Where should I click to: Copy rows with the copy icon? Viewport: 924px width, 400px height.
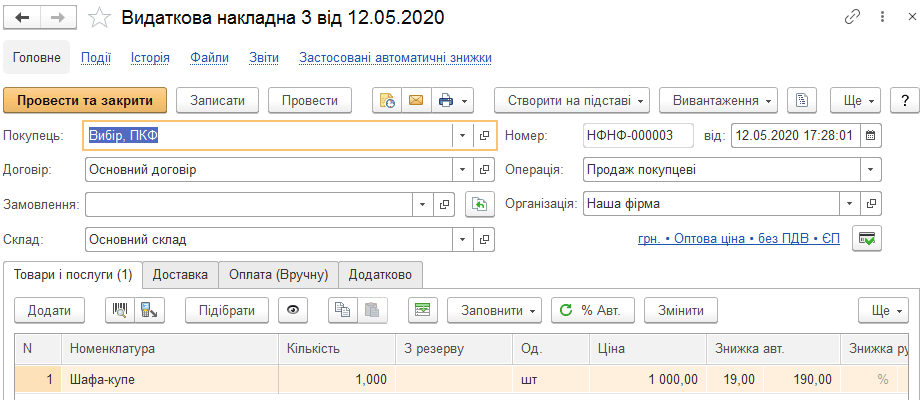tap(343, 310)
